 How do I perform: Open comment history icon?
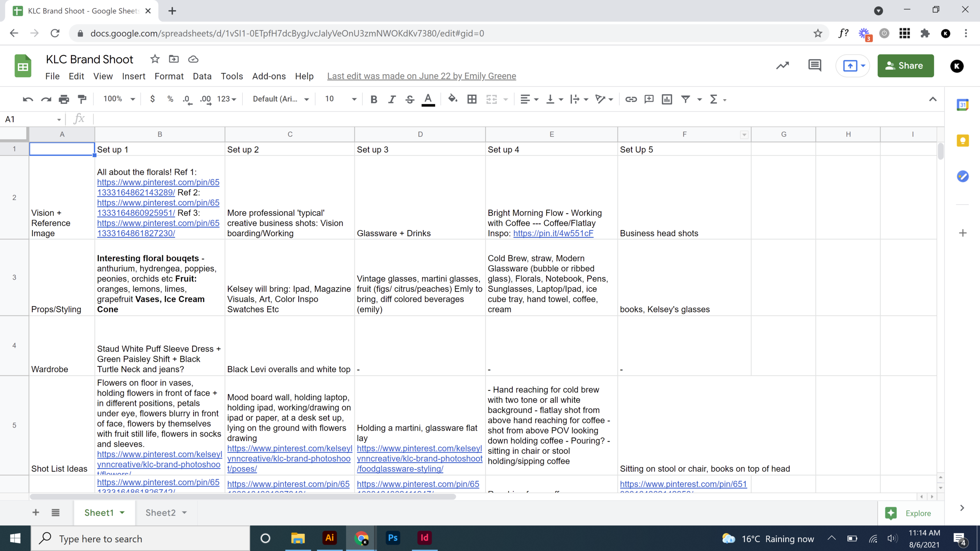tap(815, 65)
